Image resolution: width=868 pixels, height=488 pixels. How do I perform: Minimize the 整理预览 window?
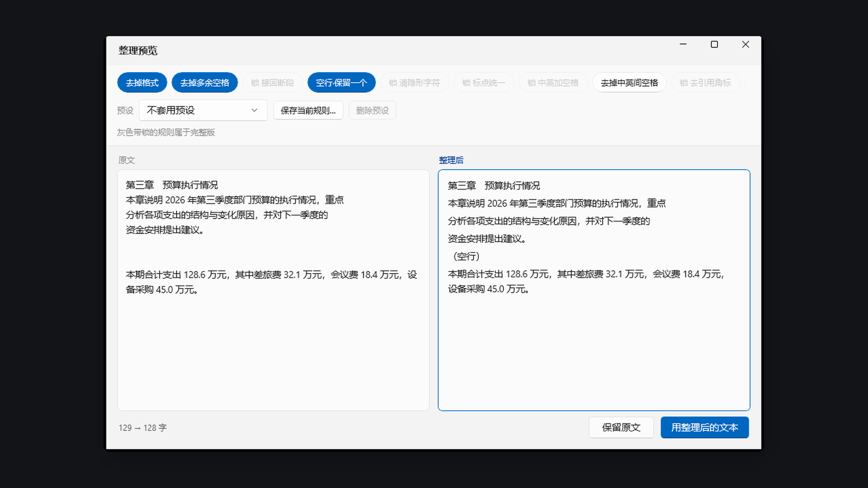[683, 44]
